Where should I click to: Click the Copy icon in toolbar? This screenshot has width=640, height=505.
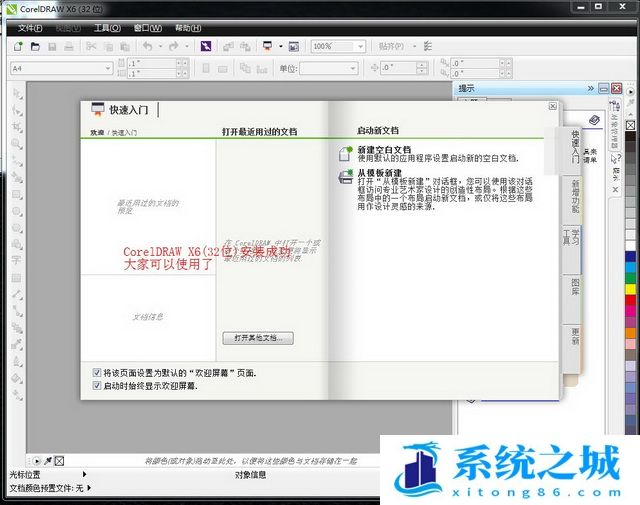pyautogui.click(x=108, y=47)
